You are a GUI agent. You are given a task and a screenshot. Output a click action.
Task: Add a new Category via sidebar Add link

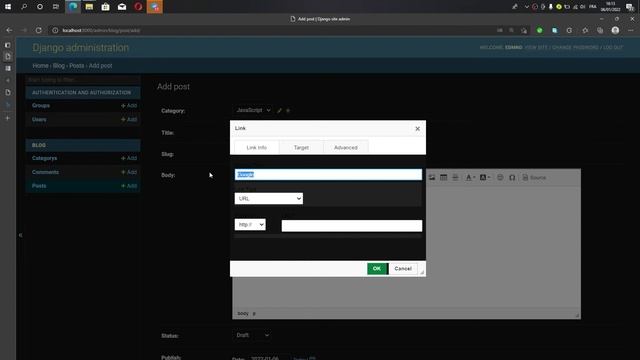click(x=129, y=158)
